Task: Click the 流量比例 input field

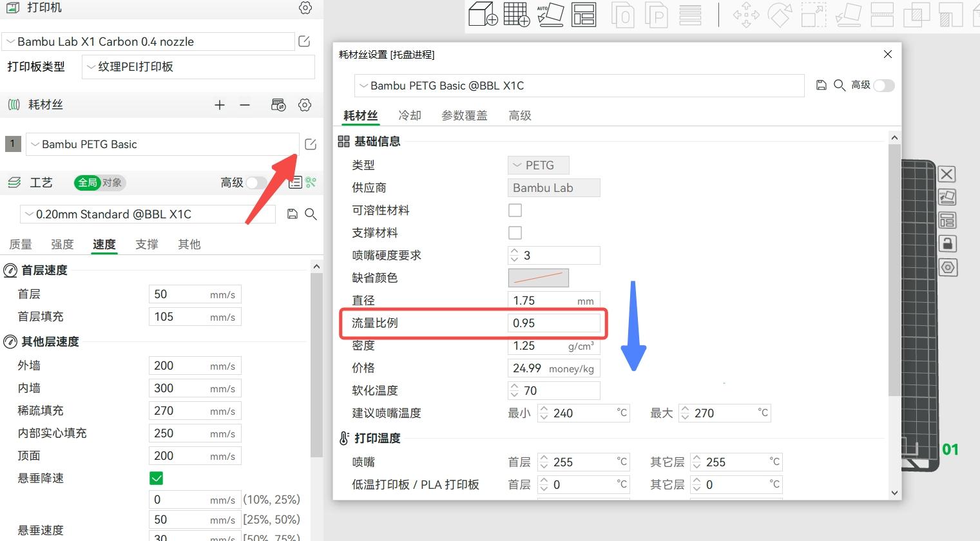Action: tap(554, 323)
